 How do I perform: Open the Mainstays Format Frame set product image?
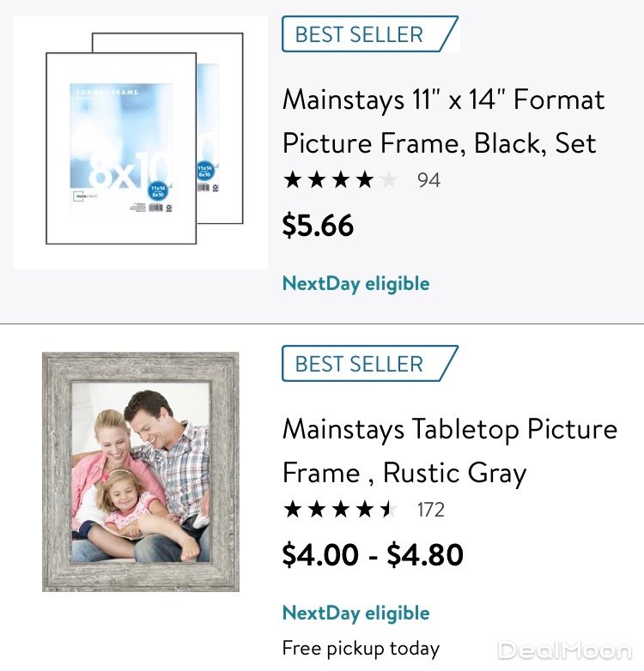click(142, 142)
